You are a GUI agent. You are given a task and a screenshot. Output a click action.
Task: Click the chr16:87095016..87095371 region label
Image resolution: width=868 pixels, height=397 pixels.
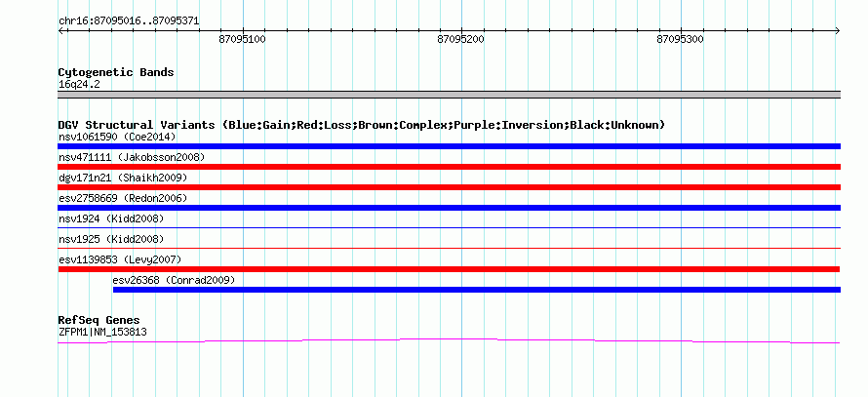click(x=129, y=21)
